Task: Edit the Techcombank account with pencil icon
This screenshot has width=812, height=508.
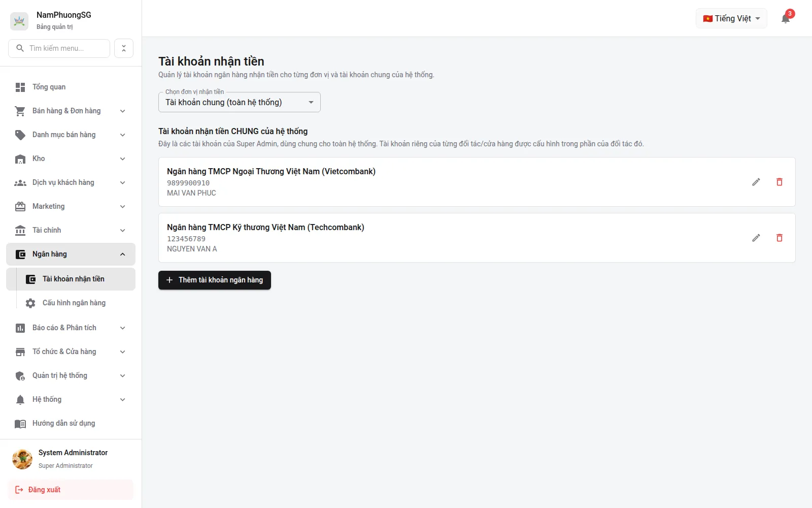Action: [756, 238]
